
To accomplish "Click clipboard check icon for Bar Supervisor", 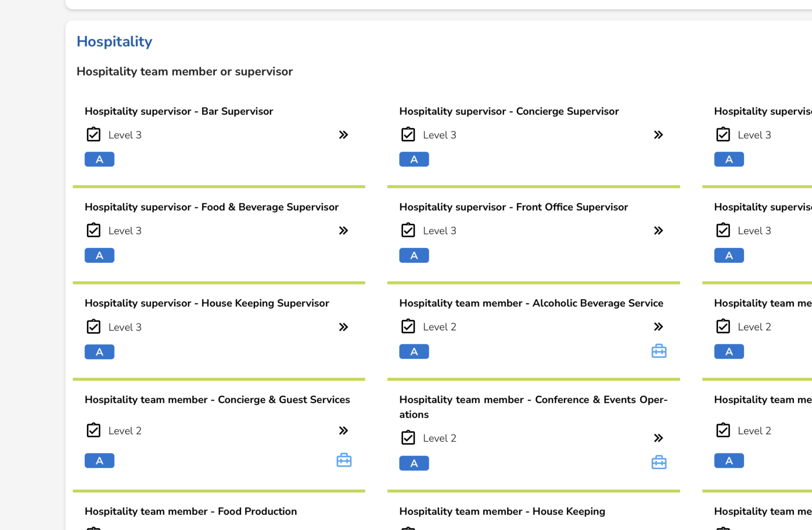I will [x=93, y=134].
